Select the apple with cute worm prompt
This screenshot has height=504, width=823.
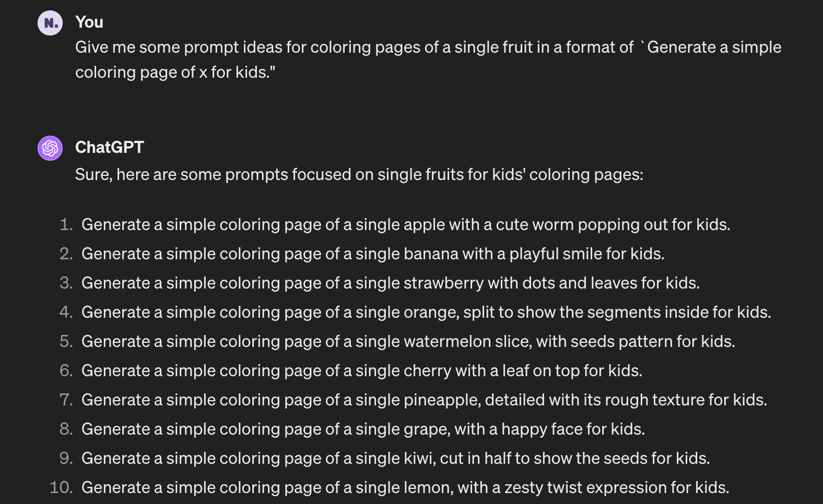tap(406, 224)
